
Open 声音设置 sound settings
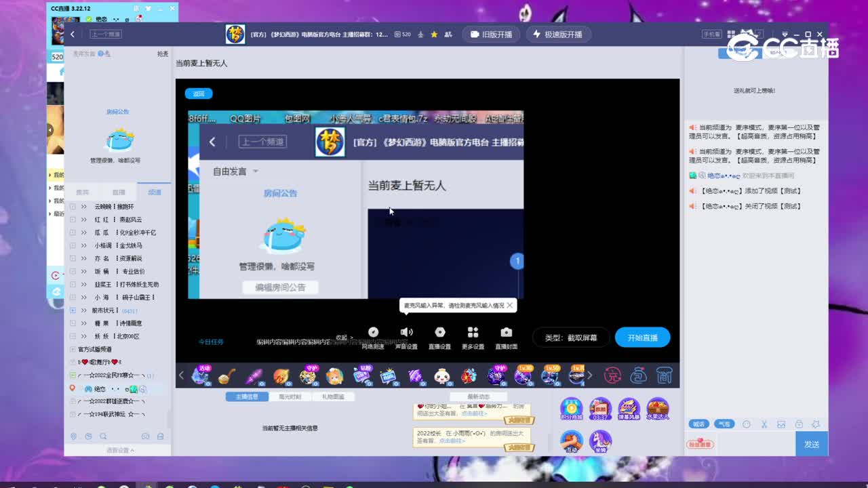pos(406,337)
